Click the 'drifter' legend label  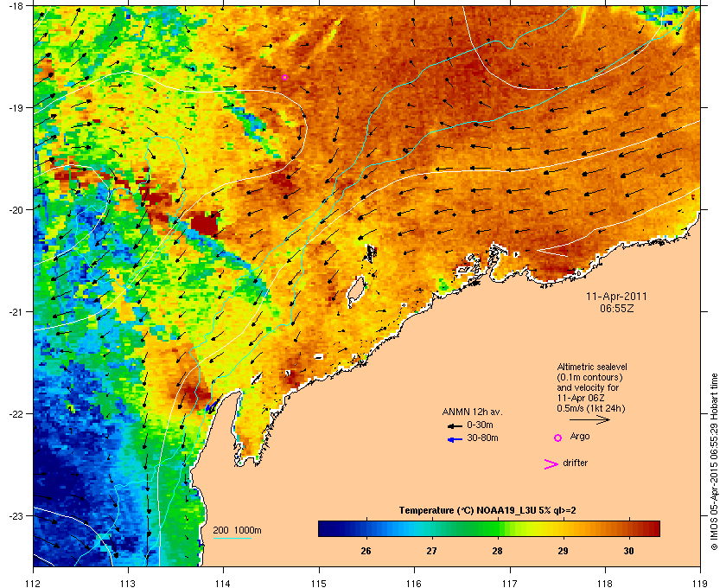click(575, 463)
